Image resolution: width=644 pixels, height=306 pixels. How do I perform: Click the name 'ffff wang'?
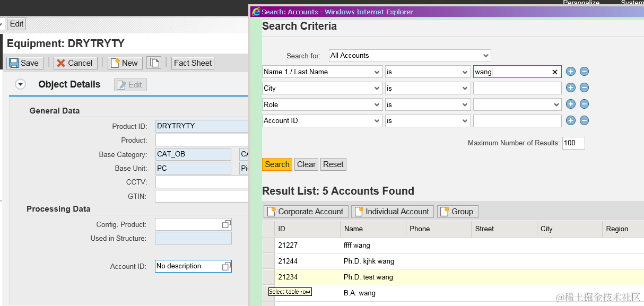[357, 246]
